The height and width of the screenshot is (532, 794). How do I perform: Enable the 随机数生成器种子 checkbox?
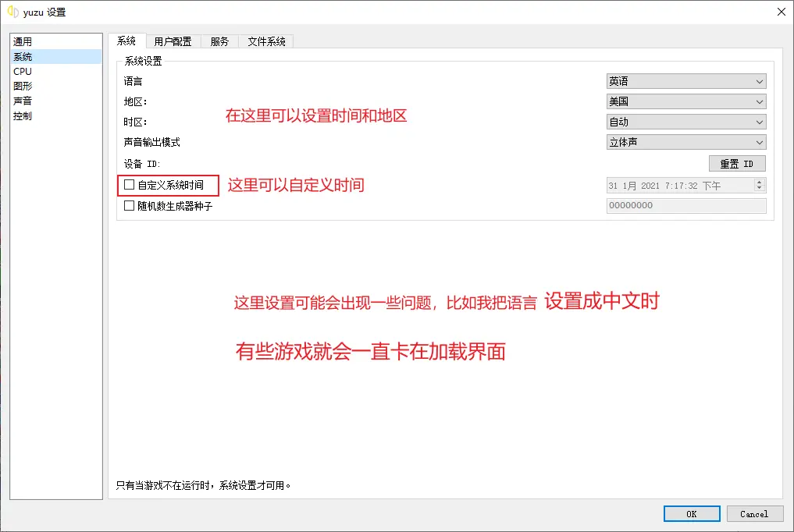point(129,205)
